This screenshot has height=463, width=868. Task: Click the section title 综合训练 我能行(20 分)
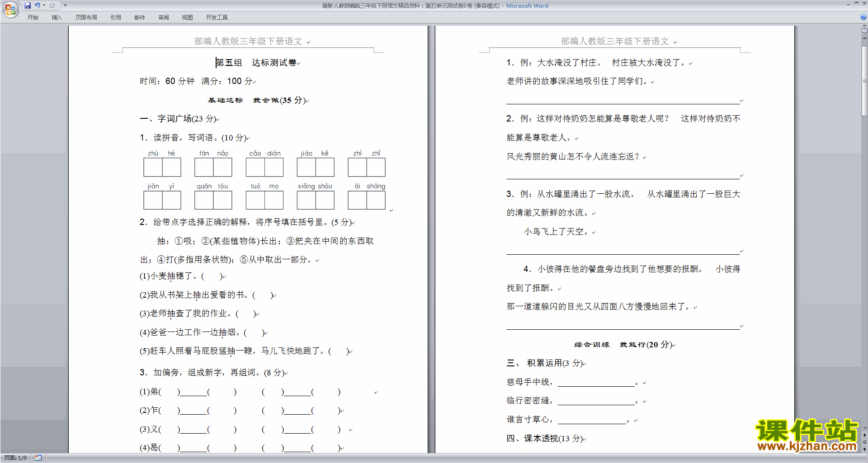click(x=624, y=345)
